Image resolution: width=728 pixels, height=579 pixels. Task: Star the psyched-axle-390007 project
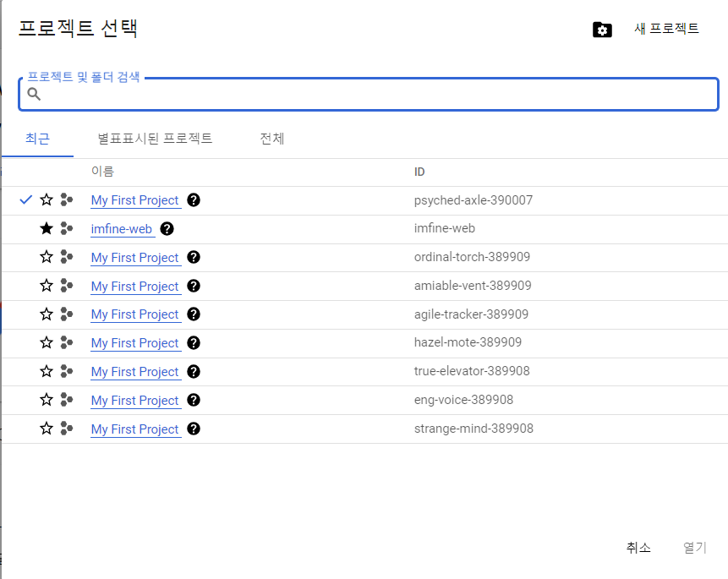point(47,200)
